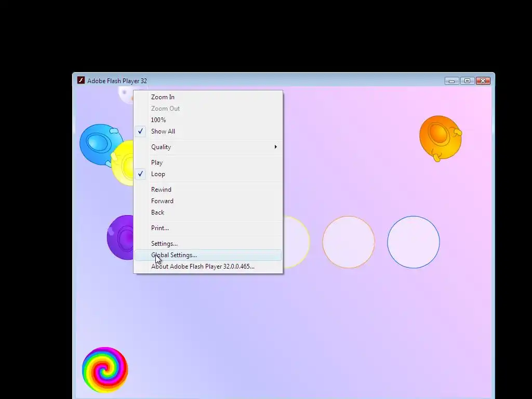The height and width of the screenshot is (399, 532).
Task: Click the yellow blob character
Action: (123, 163)
